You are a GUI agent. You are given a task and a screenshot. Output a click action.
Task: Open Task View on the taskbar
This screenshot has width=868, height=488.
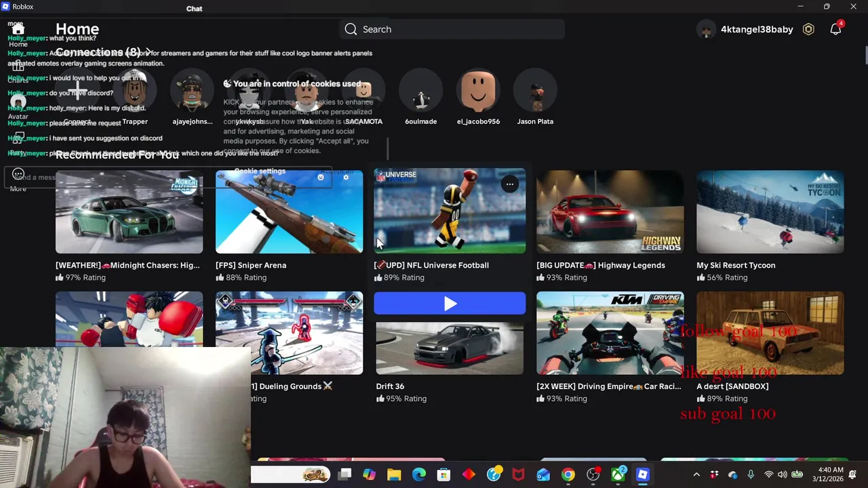(x=344, y=474)
